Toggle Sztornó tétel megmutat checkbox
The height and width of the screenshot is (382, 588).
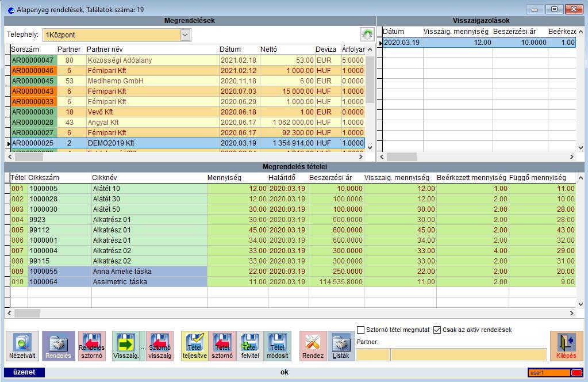[x=361, y=330]
